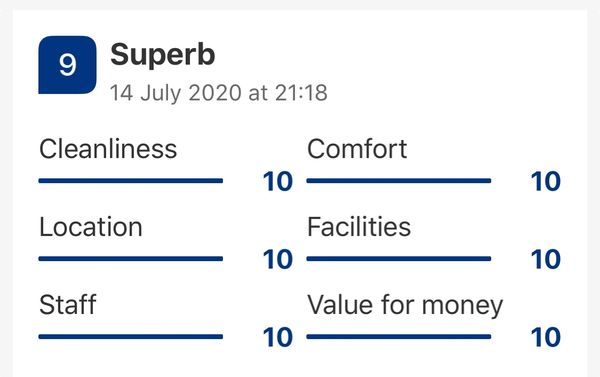600x377 pixels.
Task: Click the Cleanliness score of 10
Action: coord(278,181)
